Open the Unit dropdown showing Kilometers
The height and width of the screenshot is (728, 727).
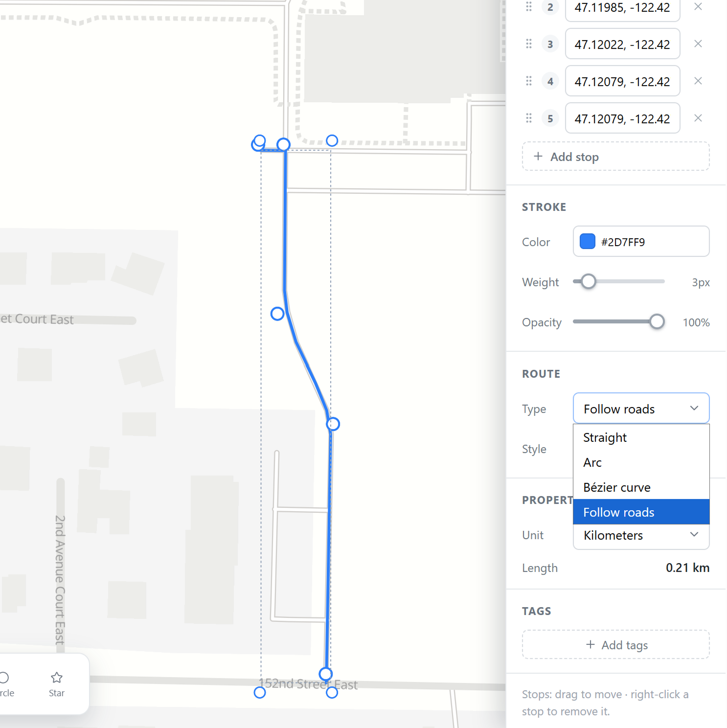click(641, 535)
